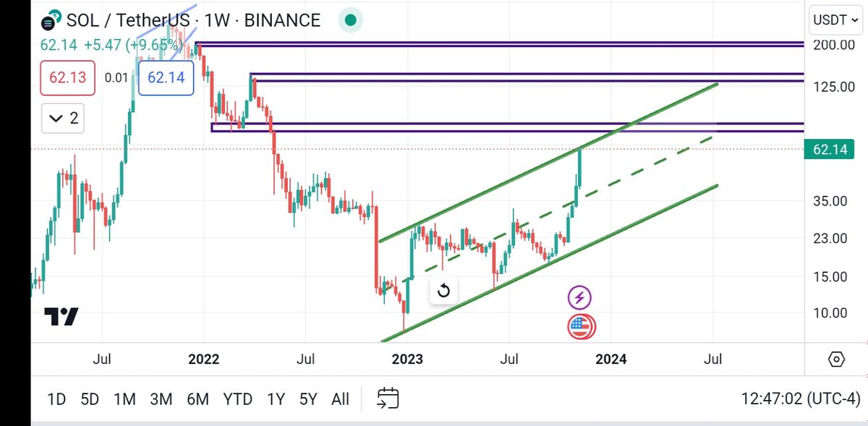The image size is (868, 426).
Task: Select the 5Y time range
Action: [308, 399]
